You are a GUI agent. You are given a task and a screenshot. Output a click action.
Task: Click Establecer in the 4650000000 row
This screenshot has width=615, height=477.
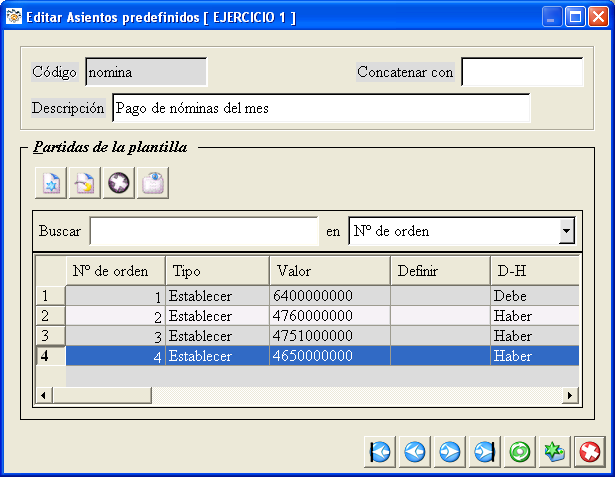pyautogui.click(x=218, y=356)
